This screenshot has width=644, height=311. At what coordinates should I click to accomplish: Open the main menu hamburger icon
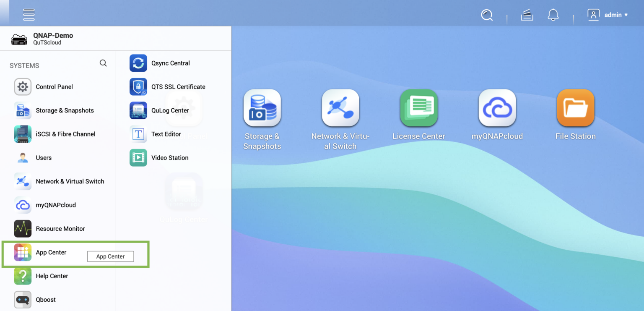pos(29,14)
